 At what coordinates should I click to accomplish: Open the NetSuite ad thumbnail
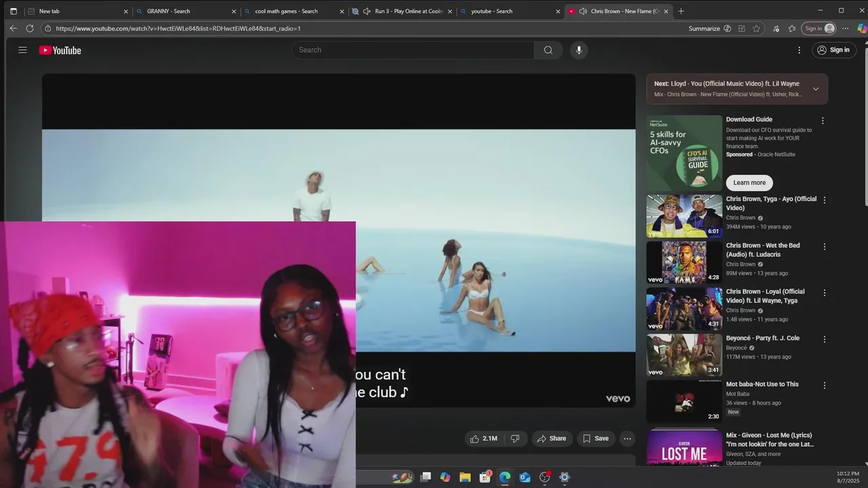tap(684, 153)
